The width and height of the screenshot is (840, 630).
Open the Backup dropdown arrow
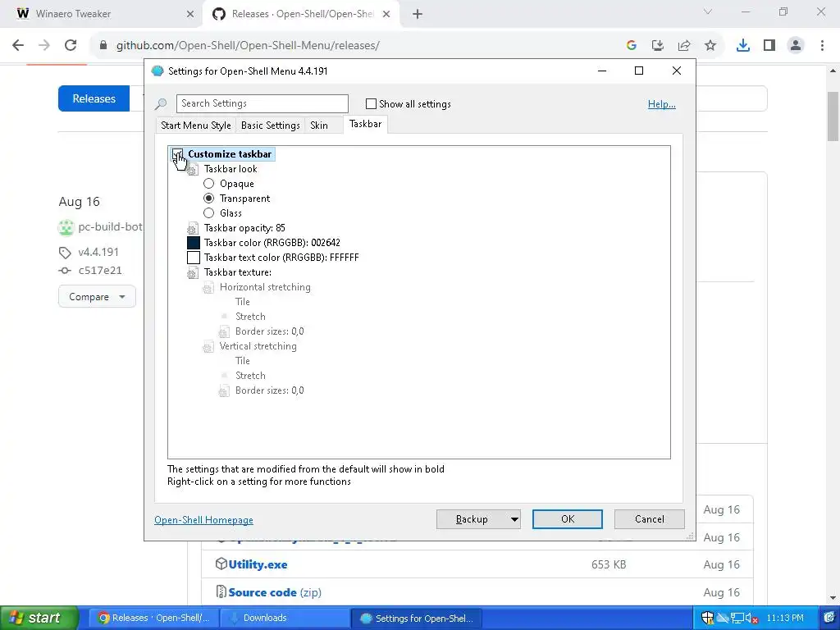[514, 519]
